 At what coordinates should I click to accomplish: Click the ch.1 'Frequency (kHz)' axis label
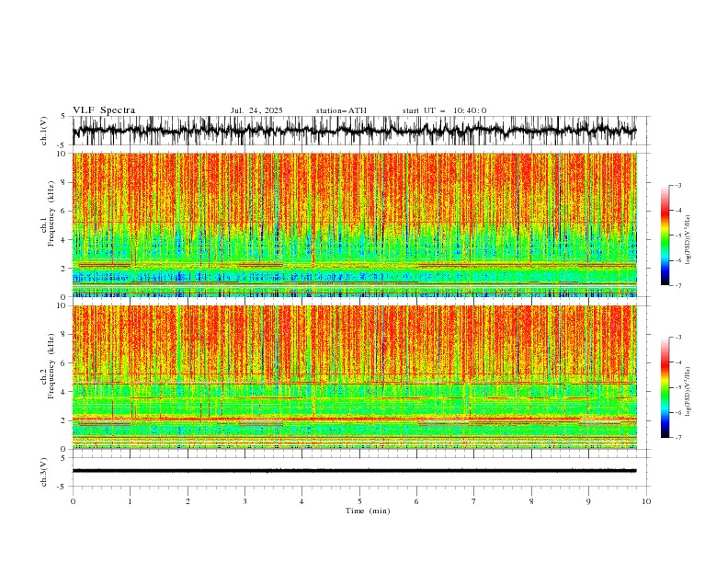click(51, 212)
